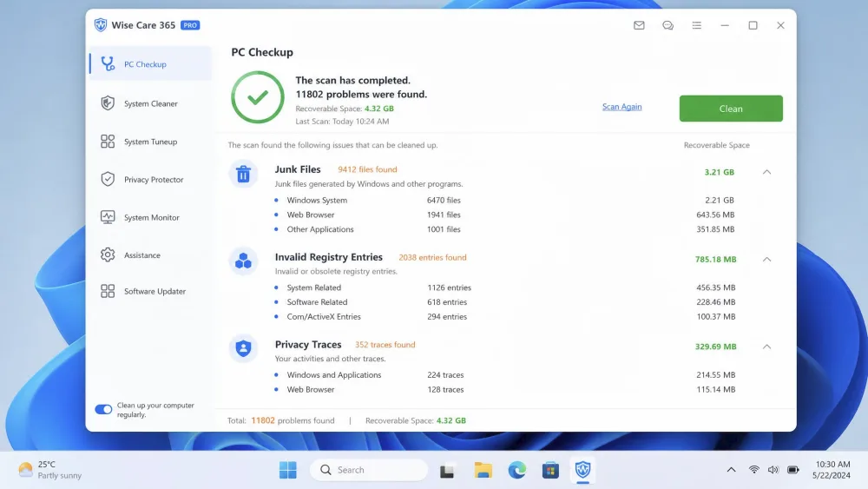Switch to the Privacy Protector tab
The width and height of the screenshot is (868, 489).
(x=150, y=180)
